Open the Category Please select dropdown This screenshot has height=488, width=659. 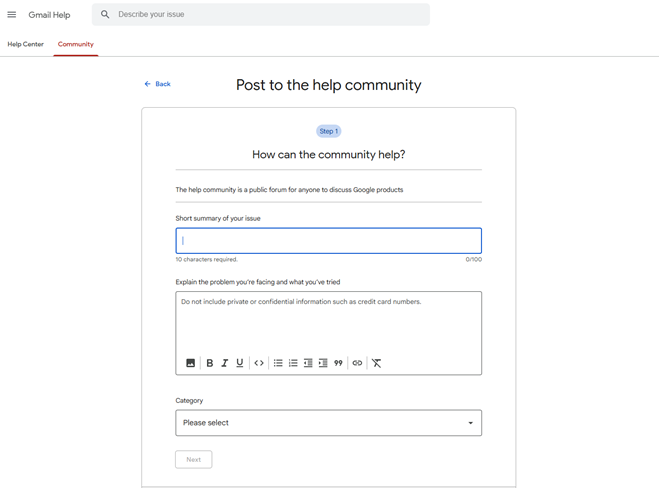click(329, 423)
